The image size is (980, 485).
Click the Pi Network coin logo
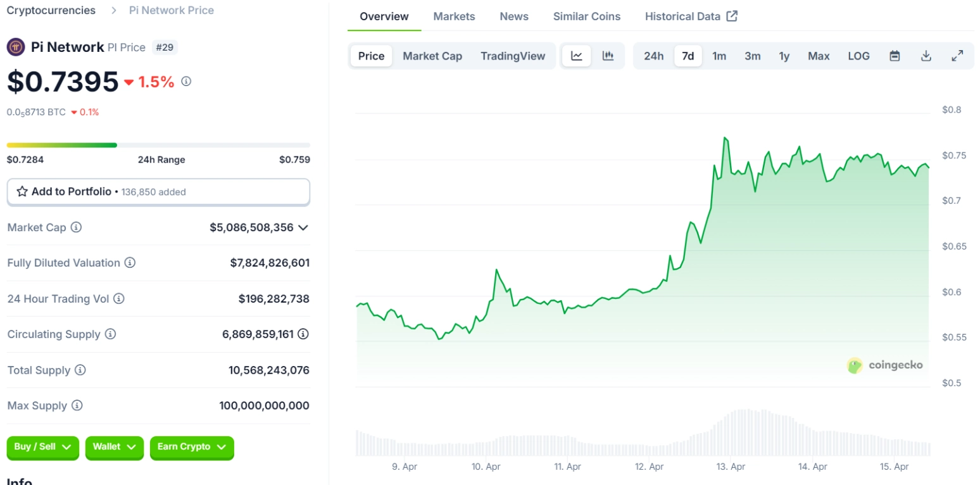click(16, 47)
